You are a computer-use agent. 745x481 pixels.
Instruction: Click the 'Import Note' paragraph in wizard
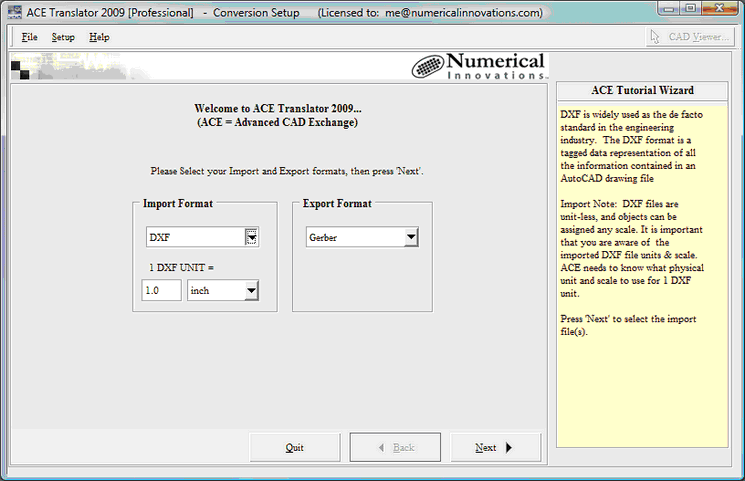pos(632,249)
